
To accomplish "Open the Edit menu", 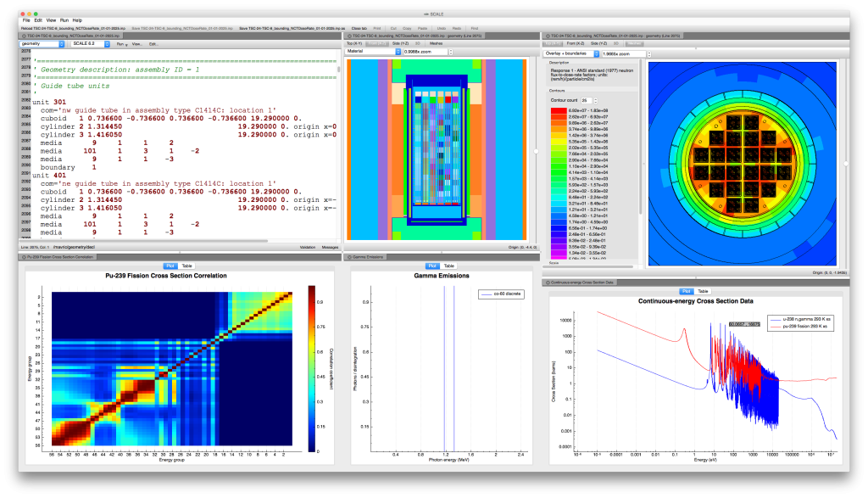I will pos(38,20).
